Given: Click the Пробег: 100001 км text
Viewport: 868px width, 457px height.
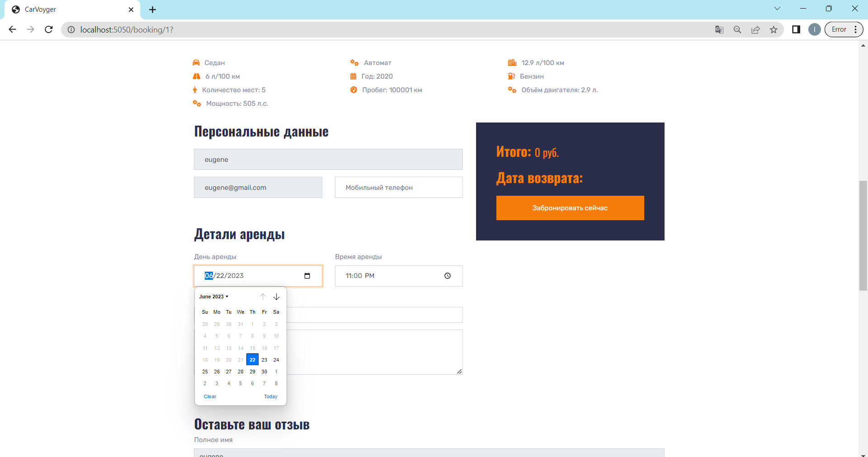Looking at the screenshot, I should point(392,90).
